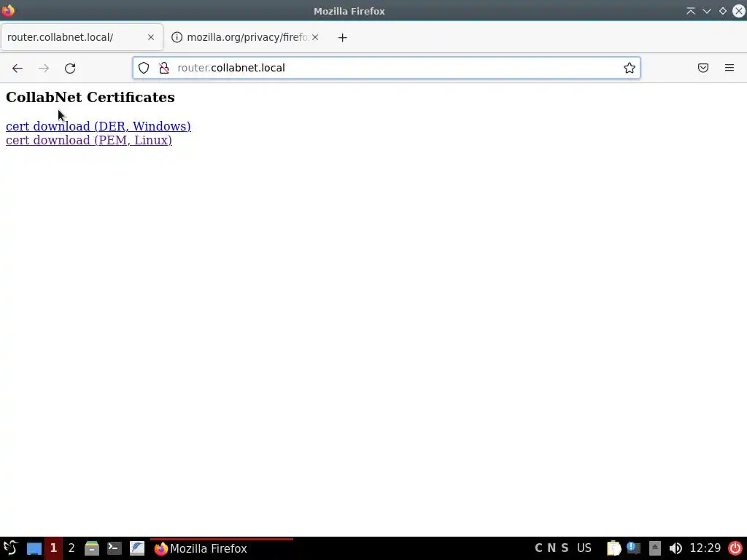Download the PEM Linux certificate

88,140
